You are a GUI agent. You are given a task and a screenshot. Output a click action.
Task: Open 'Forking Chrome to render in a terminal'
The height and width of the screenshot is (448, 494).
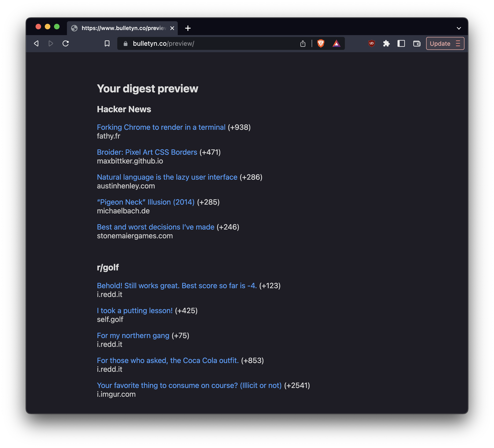coord(161,127)
